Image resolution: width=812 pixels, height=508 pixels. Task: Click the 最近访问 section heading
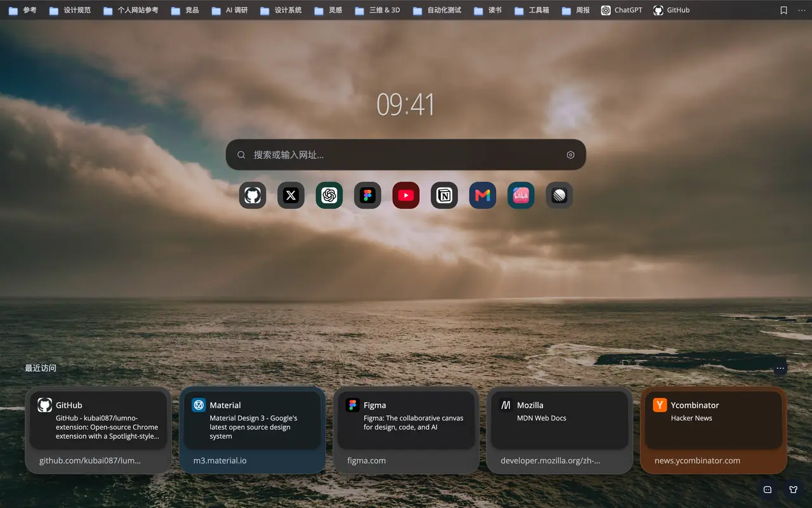(41, 368)
